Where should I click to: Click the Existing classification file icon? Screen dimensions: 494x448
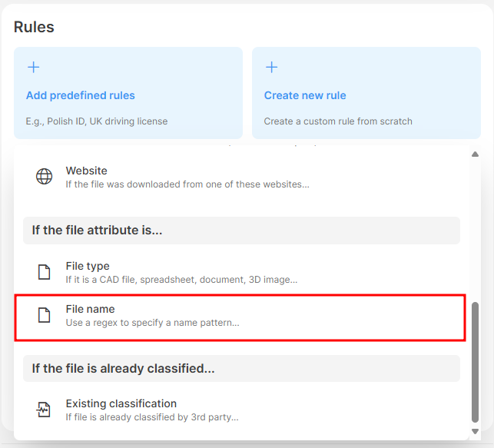(x=45, y=410)
